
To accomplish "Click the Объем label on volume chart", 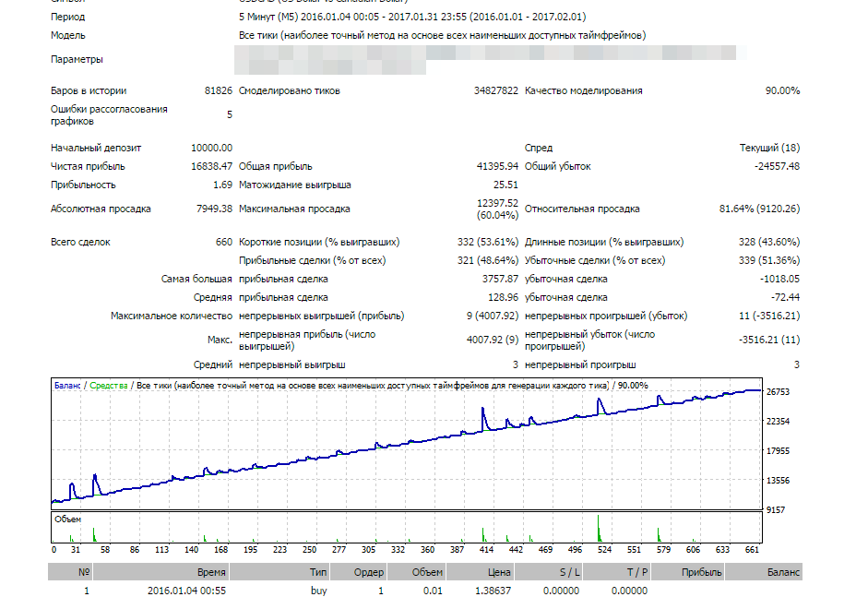I will click(68, 519).
